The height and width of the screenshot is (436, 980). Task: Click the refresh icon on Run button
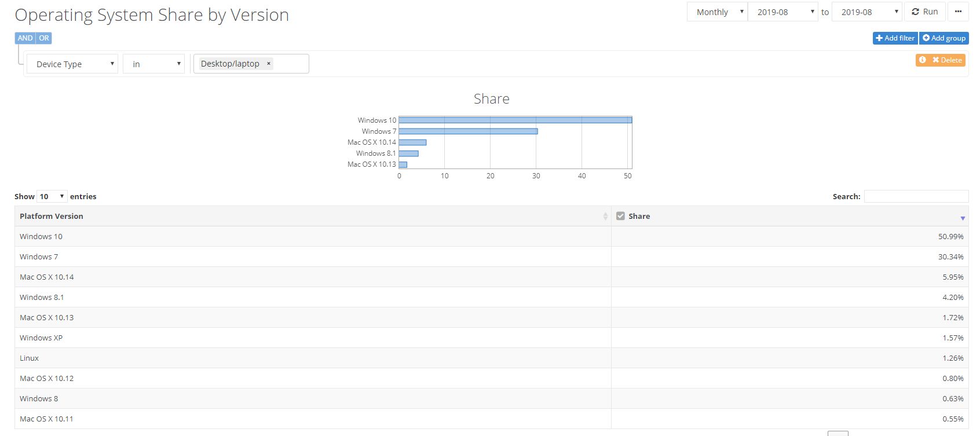(x=915, y=12)
